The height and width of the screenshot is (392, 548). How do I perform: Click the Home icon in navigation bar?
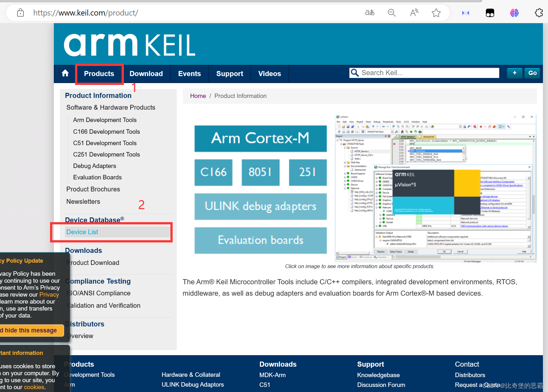[x=65, y=74]
